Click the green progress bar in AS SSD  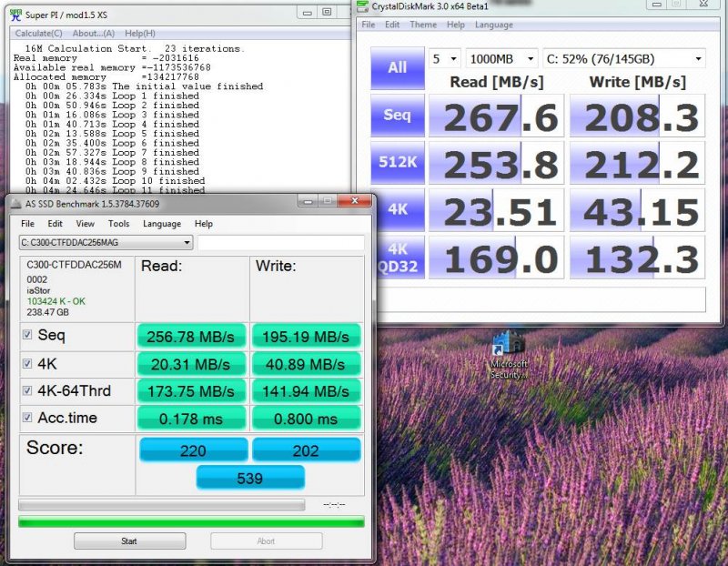coord(191,522)
